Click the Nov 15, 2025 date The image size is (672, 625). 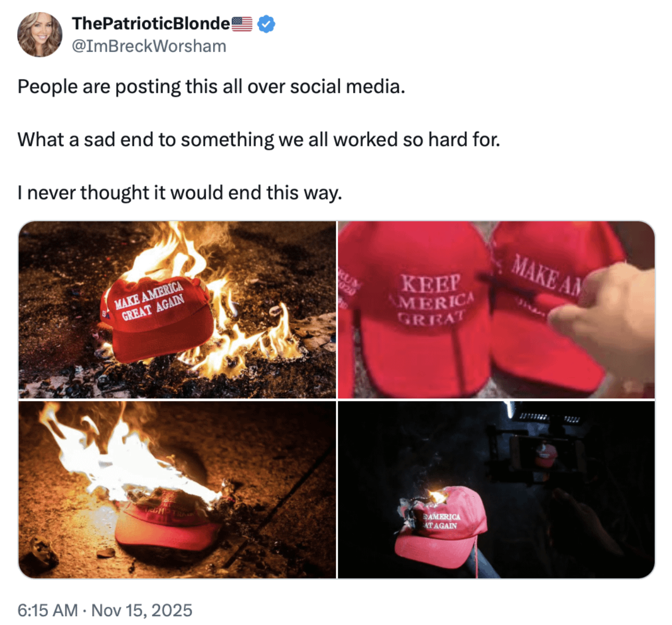[x=142, y=610]
